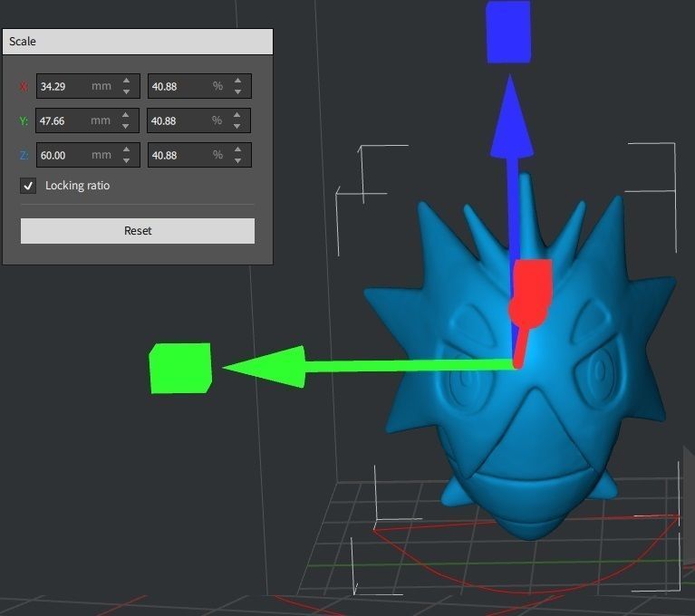Click the Z size mm input field
This screenshot has width=695, height=616.
(88, 155)
